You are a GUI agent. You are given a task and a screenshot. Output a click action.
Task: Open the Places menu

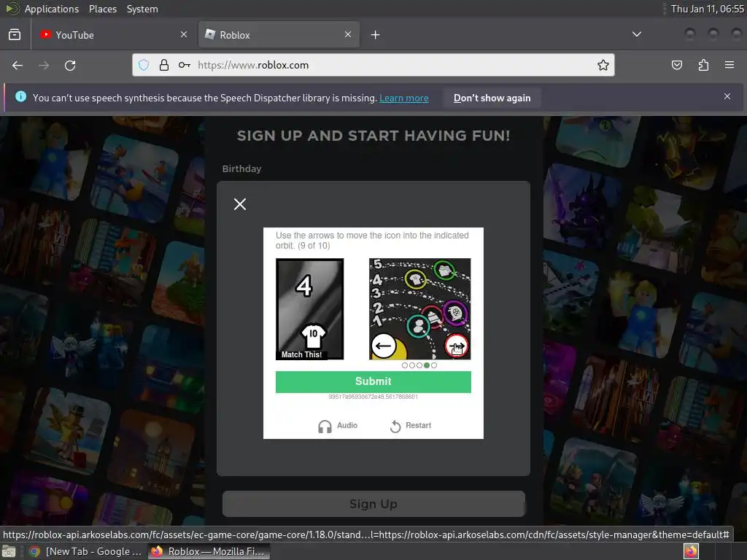tap(103, 9)
